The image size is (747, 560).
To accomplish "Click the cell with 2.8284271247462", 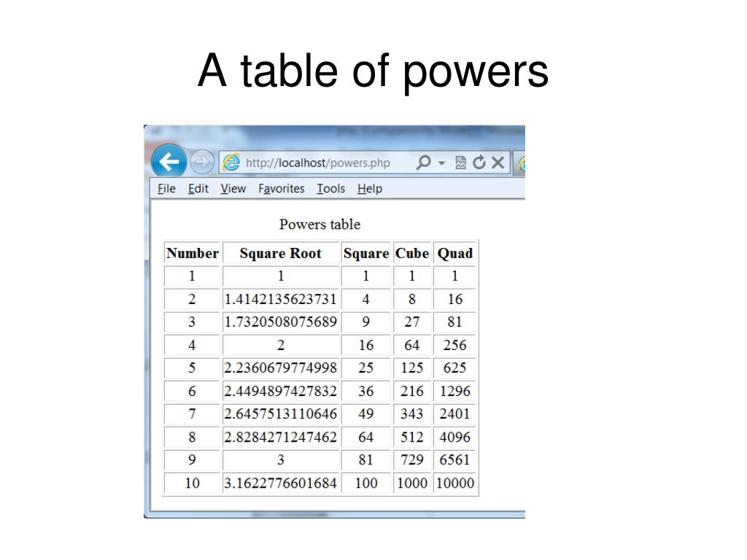I will (x=281, y=437).
